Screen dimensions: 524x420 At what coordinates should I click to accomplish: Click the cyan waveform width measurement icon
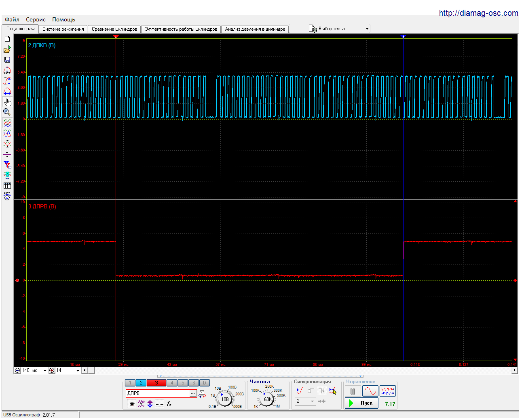pyautogui.click(x=7, y=175)
